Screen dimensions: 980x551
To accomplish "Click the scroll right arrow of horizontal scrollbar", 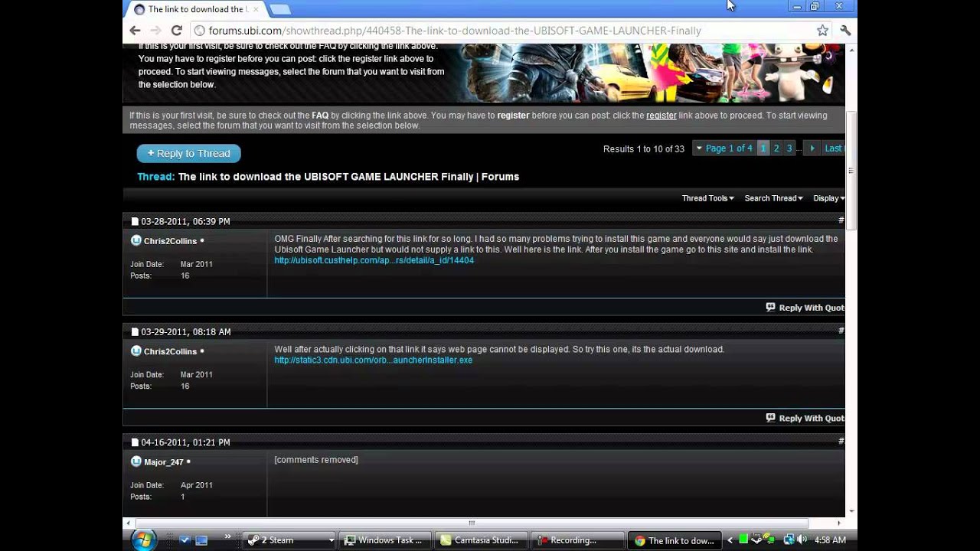I will (838, 523).
